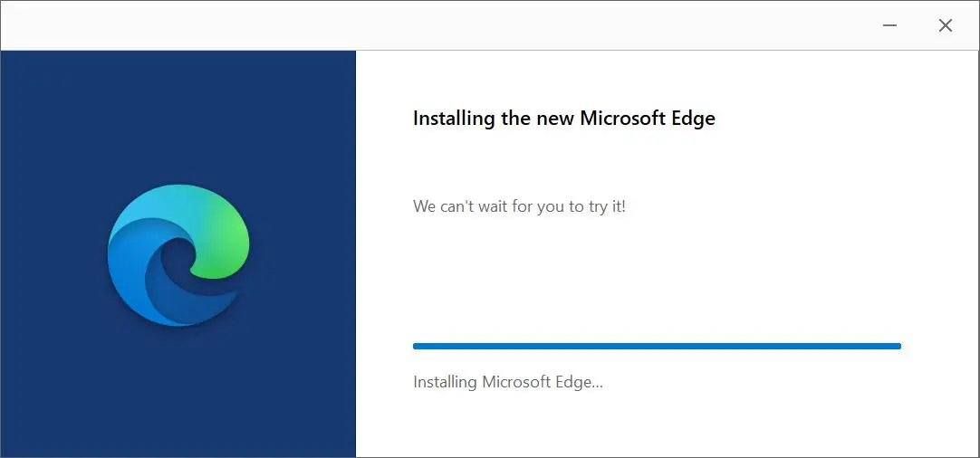Minimize the Edge installer window

[890, 25]
